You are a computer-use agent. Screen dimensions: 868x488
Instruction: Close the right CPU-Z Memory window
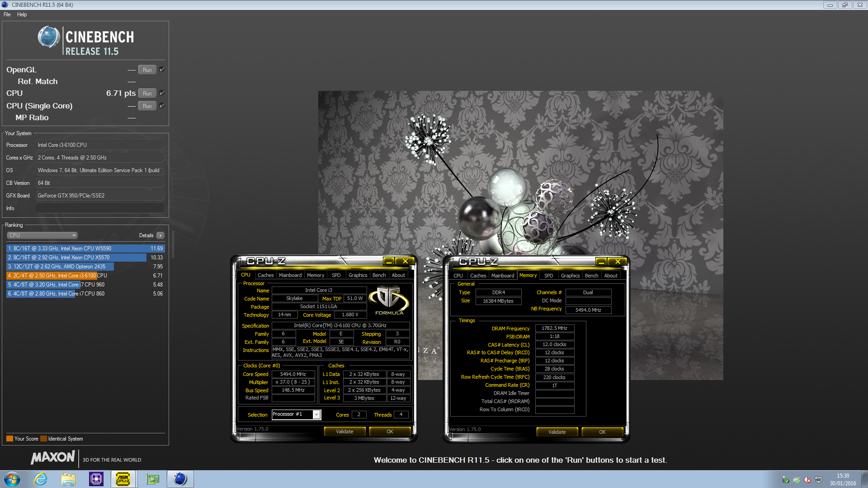point(618,262)
